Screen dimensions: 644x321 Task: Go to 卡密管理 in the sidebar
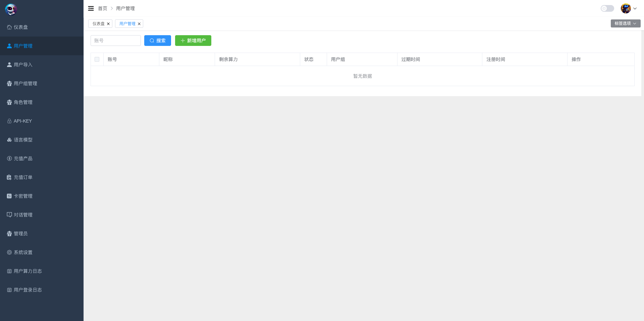coord(42,196)
